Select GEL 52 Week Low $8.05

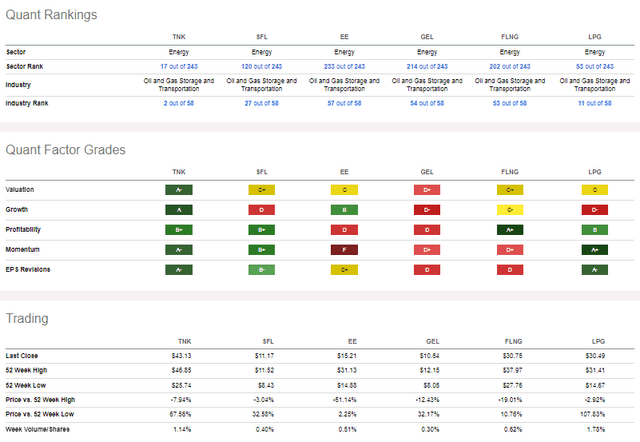pyautogui.click(x=431, y=385)
